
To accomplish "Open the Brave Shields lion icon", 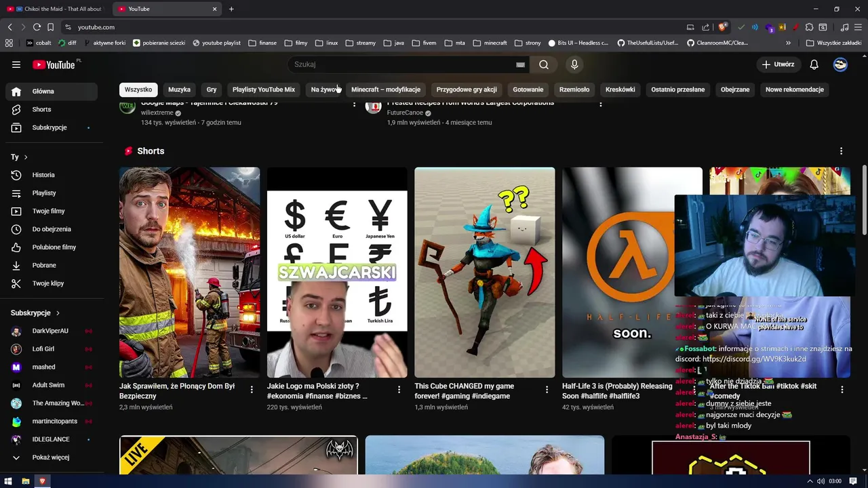I will (723, 27).
